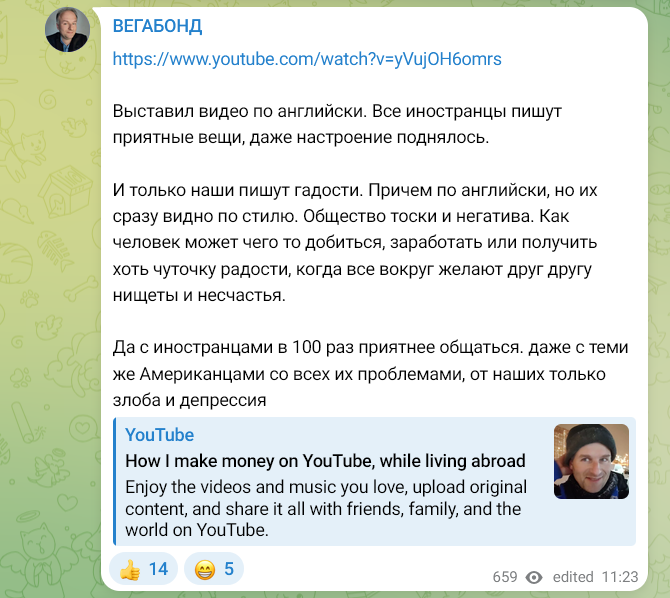Open the YouTube video thumbnail image
670x598 pixels.
[591, 462]
